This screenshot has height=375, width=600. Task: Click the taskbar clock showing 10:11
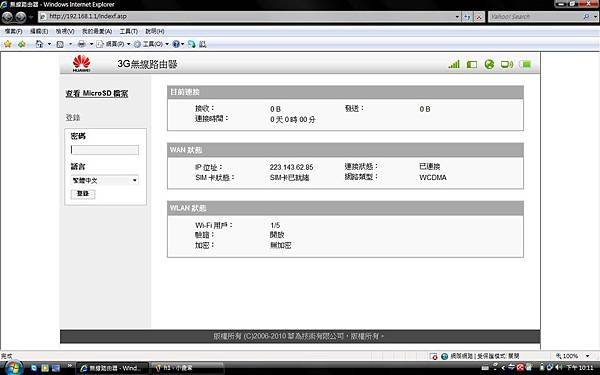coord(579,367)
